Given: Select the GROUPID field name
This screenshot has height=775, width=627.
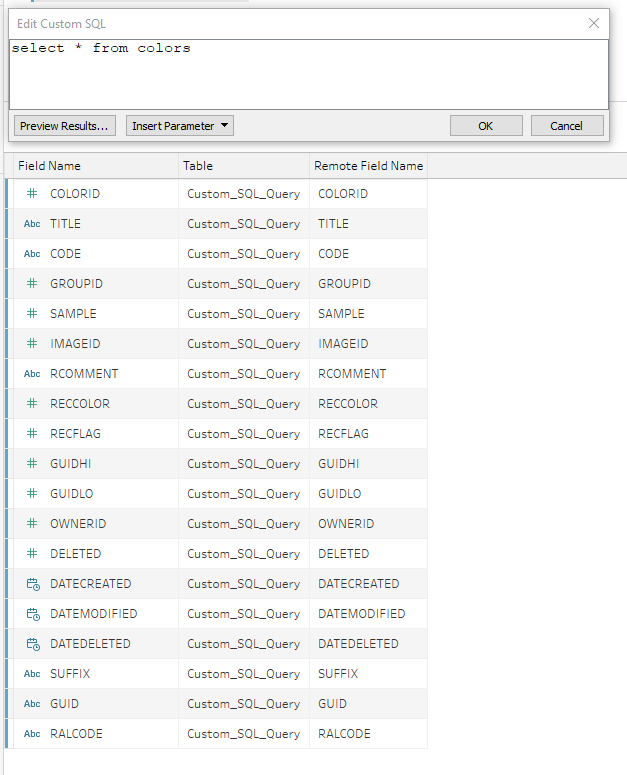Looking at the screenshot, I should coord(77,284).
